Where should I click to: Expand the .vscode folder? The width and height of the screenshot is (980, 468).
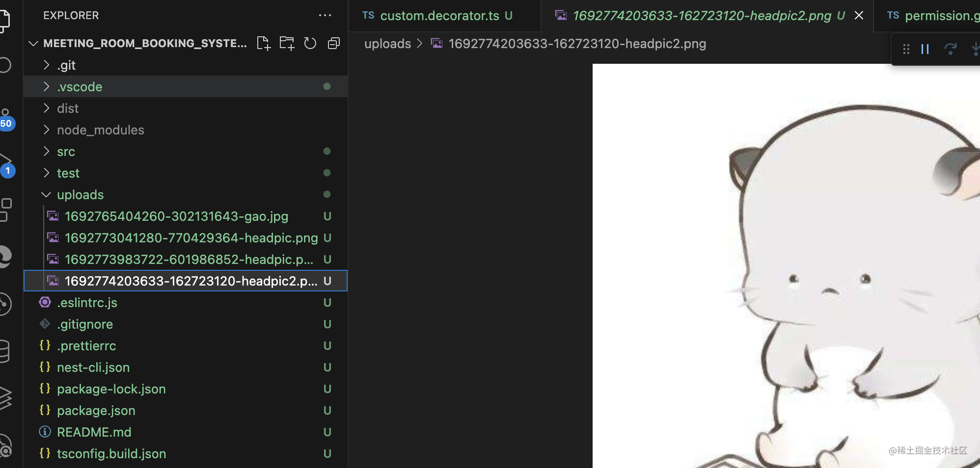click(x=186, y=87)
